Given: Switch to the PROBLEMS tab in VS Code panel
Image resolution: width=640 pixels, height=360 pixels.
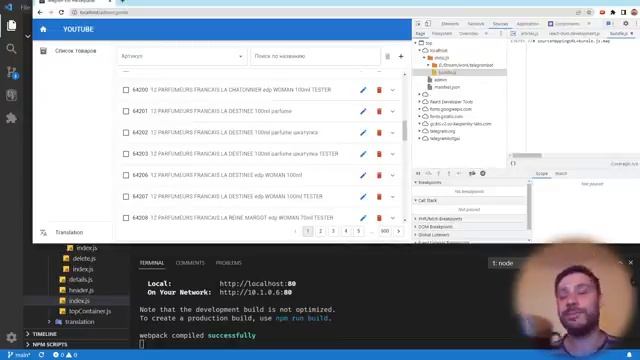Looking at the screenshot, I should point(229,263).
